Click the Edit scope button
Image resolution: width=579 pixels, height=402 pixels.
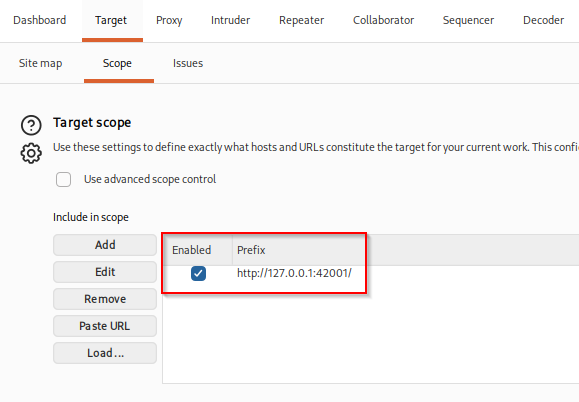[105, 272]
